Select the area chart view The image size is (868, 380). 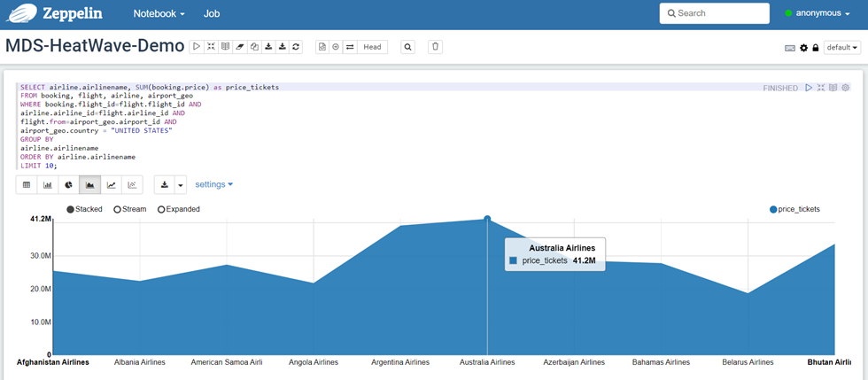[89, 184]
